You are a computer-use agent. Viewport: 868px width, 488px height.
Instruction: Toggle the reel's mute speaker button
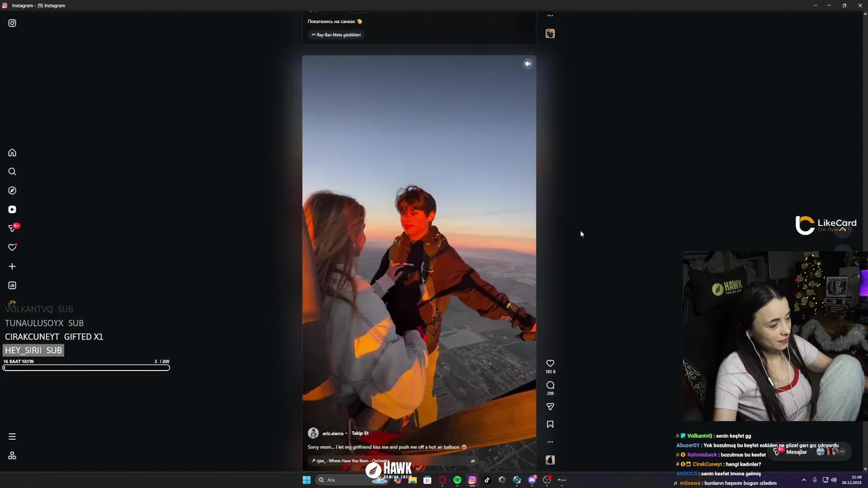pos(528,64)
